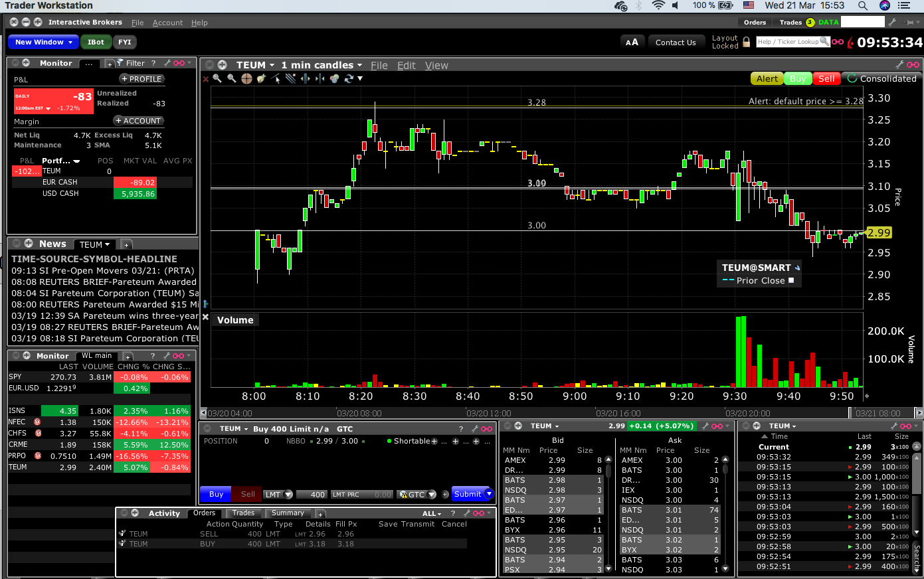Image resolution: width=924 pixels, height=579 pixels.
Task: Click the padlock Layout Locked icon
Action: tap(747, 42)
